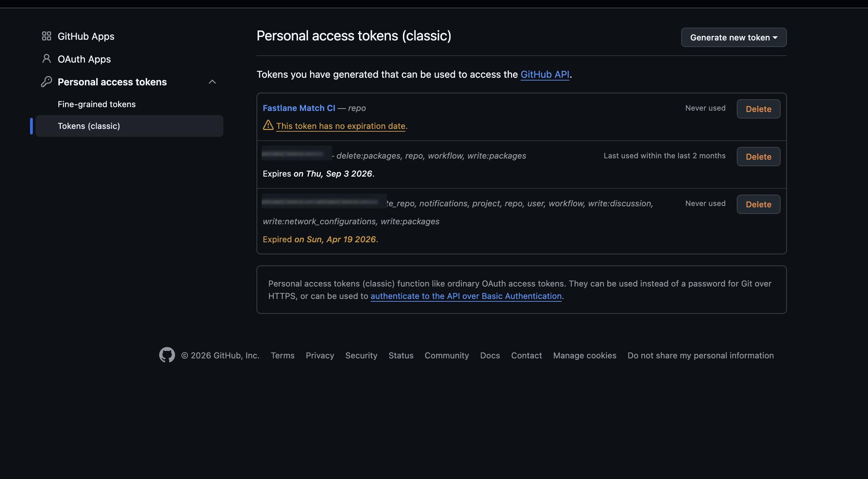Viewport: 868px width, 479px height.
Task: Open the blurred name of the expired token
Action: pyautogui.click(x=324, y=201)
